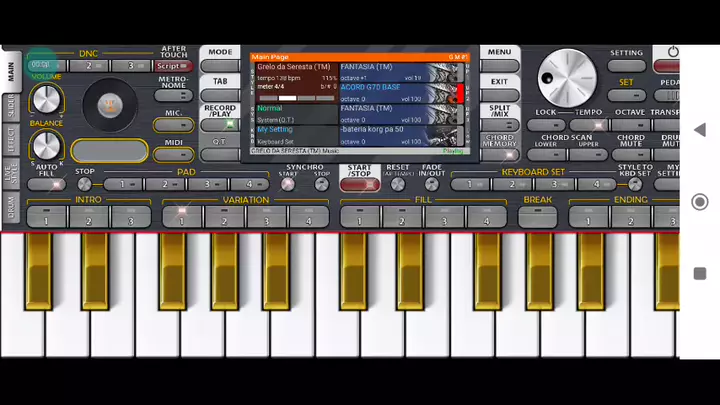Tap the Android home circle button
720x405 pixels.
[698, 201]
